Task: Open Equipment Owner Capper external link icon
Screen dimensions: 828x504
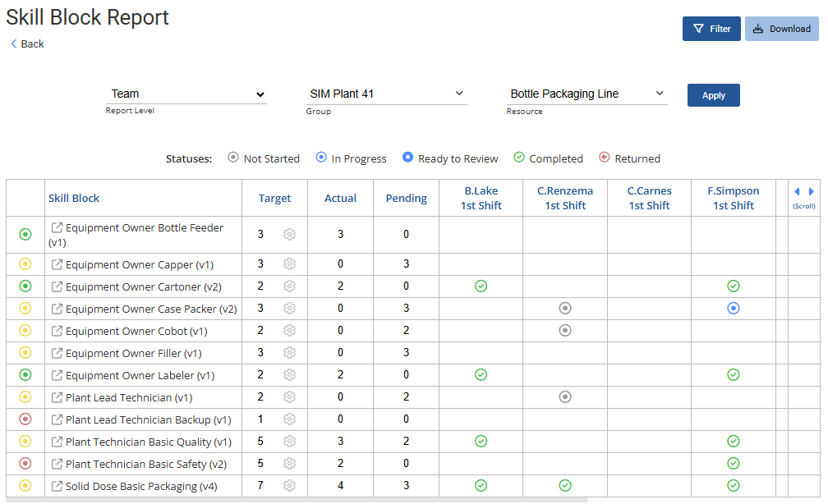Action: [x=57, y=264]
